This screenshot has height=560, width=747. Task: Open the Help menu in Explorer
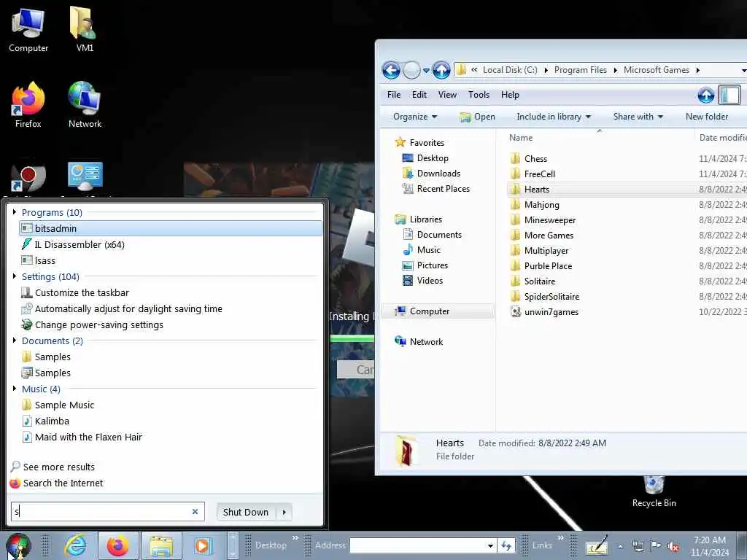point(510,95)
